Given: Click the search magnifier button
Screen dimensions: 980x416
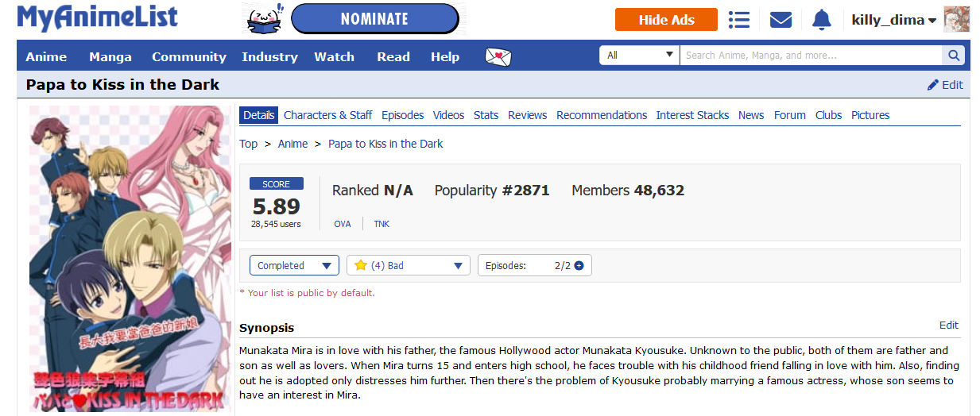Looking at the screenshot, I should [953, 56].
